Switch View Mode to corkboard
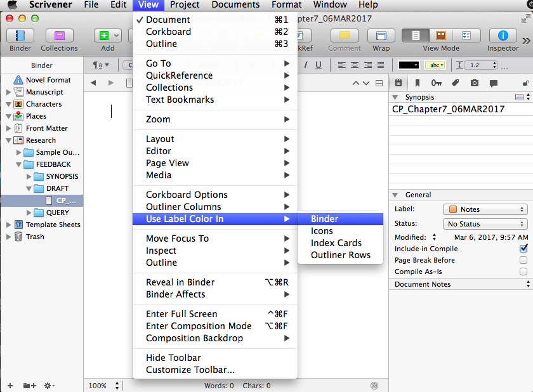Viewport: 533px width, 392px height. pos(441,36)
